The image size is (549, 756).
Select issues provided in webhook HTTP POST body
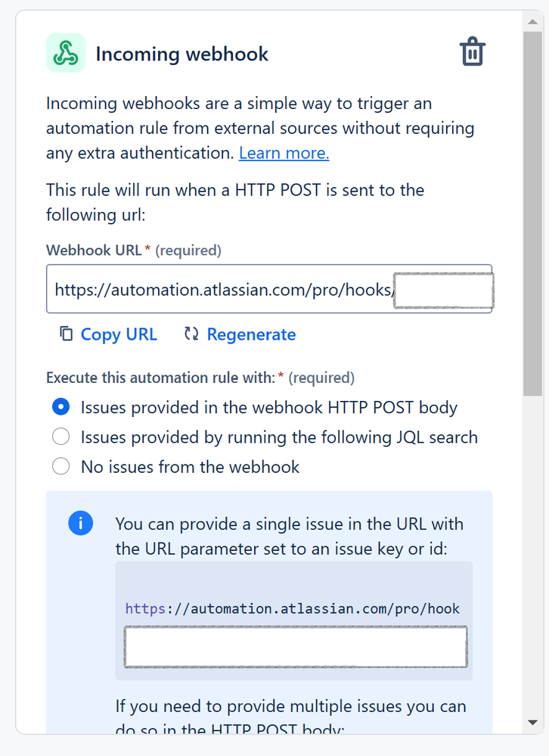coord(60,407)
